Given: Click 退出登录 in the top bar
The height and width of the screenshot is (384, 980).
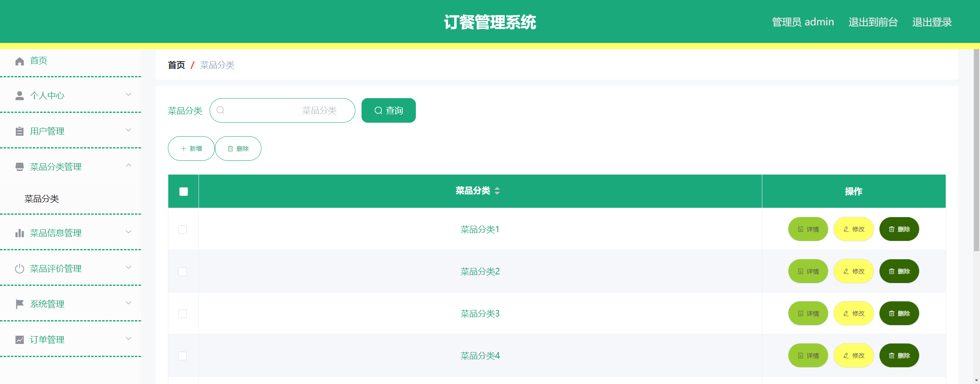Looking at the screenshot, I should (932, 22).
